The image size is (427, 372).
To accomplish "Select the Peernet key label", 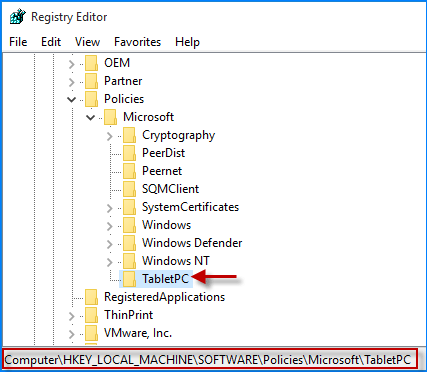I will 162,171.
